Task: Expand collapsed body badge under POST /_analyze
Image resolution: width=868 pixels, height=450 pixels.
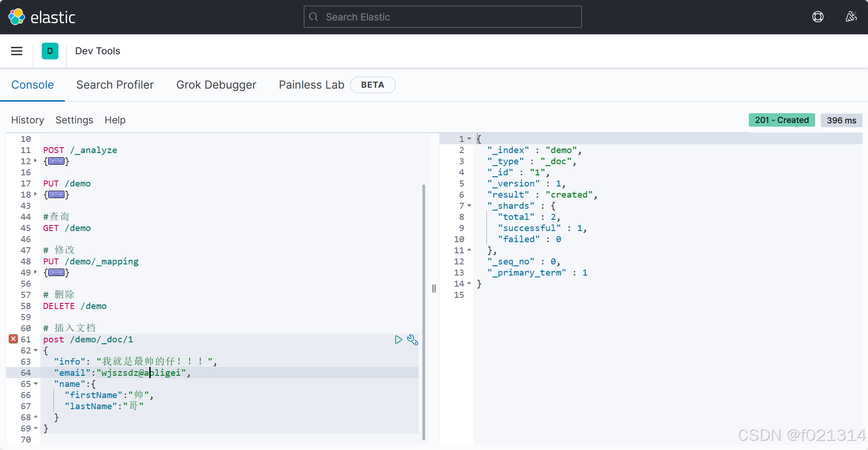Action: 57,161
